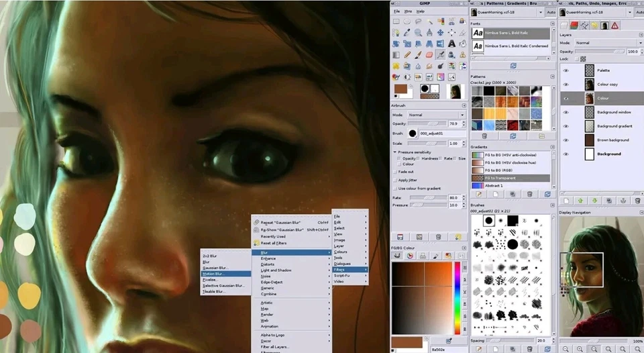Delete the selected gradient
The image size is (644, 353).
click(530, 194)
